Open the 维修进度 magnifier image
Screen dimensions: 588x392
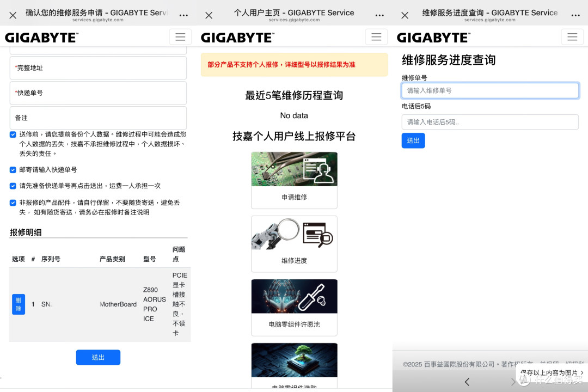tap(295, 232)
